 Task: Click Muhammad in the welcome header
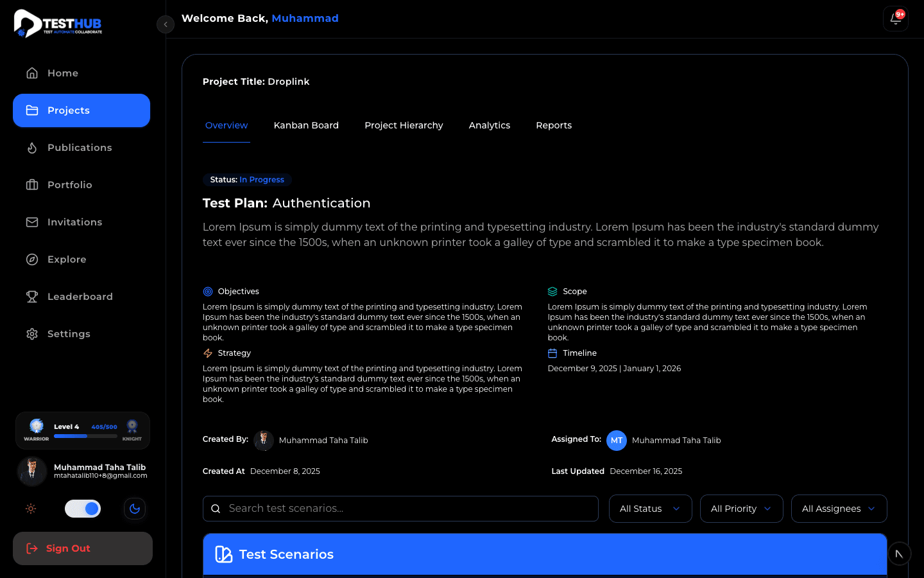[305, 19]
